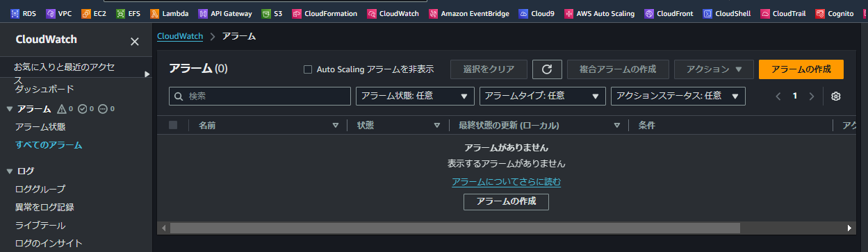Image resolution: width=868 pixels, height=252 pixels.
Task: Open ログのインサイト in sidebar
Action: 49,243
